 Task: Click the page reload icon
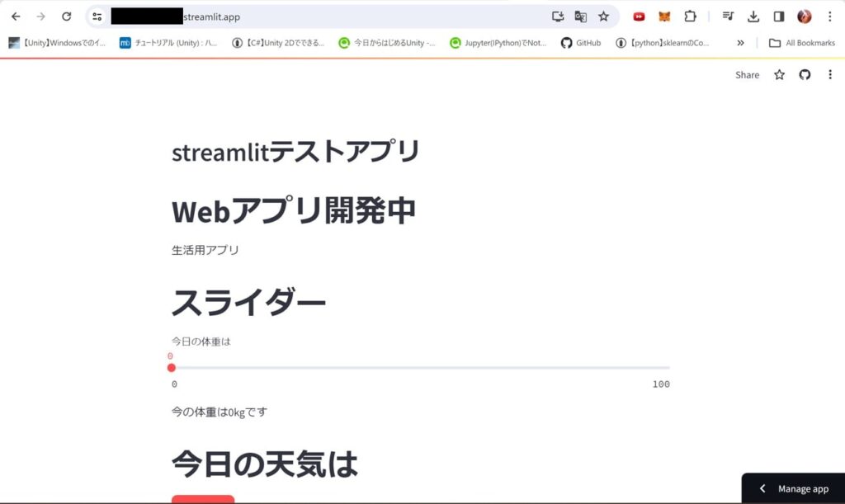[67, 16]
